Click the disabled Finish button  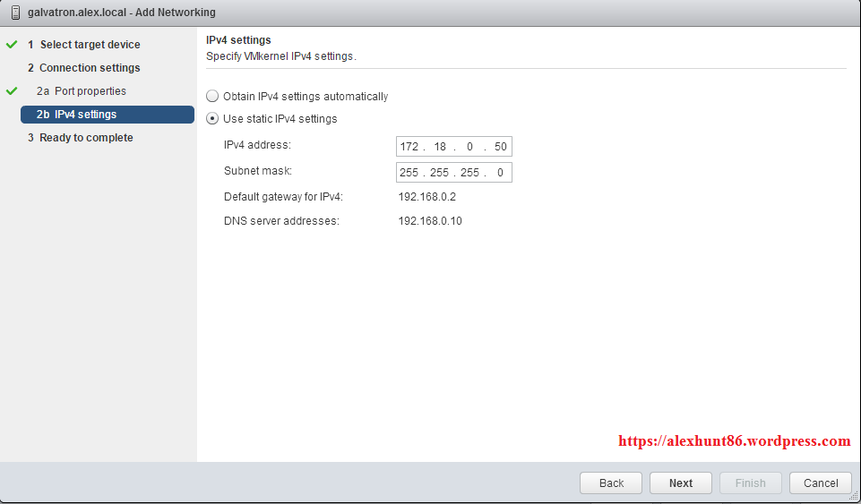pos(750,483)
